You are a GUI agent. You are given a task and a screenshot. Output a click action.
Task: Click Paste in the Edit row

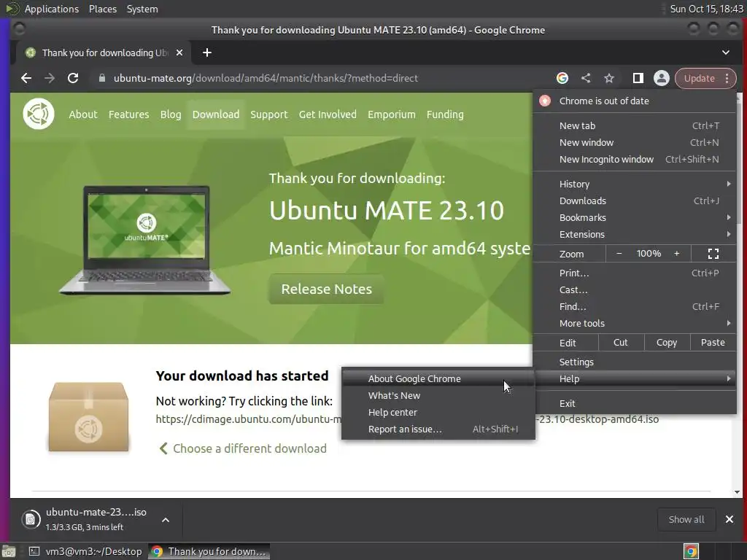tap(713, 343)
